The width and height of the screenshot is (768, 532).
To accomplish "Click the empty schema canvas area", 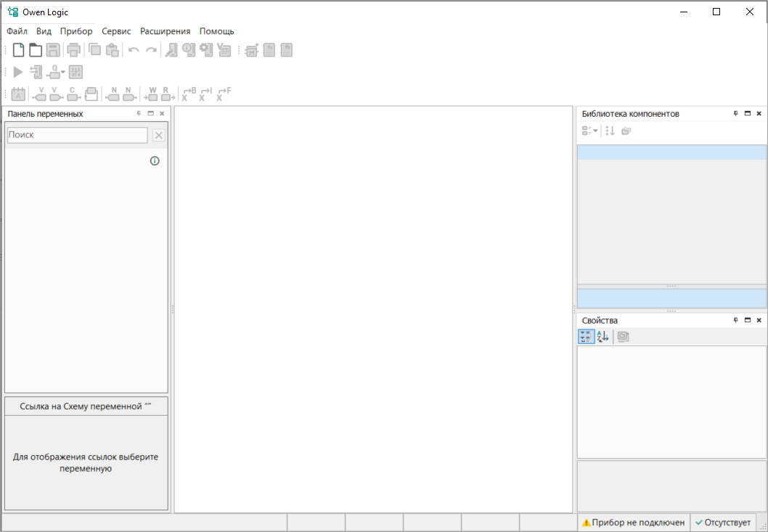I will [x=373, y=309].
